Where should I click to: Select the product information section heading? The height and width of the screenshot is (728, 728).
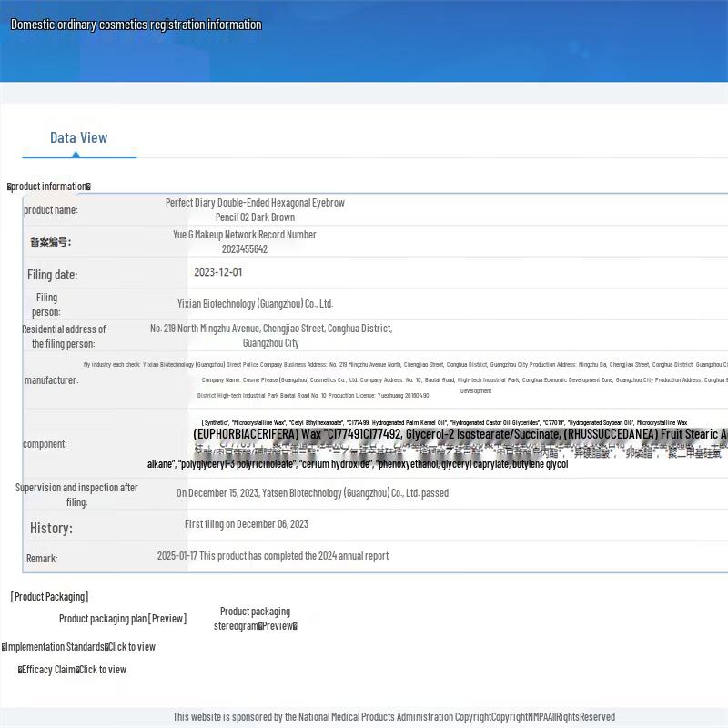49,187
